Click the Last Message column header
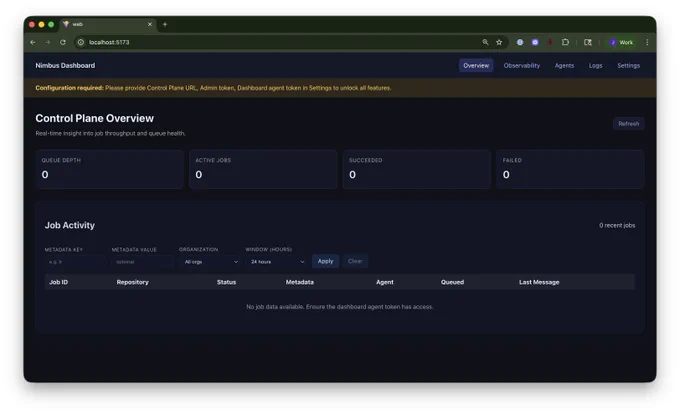 click(x=539, y=282)
